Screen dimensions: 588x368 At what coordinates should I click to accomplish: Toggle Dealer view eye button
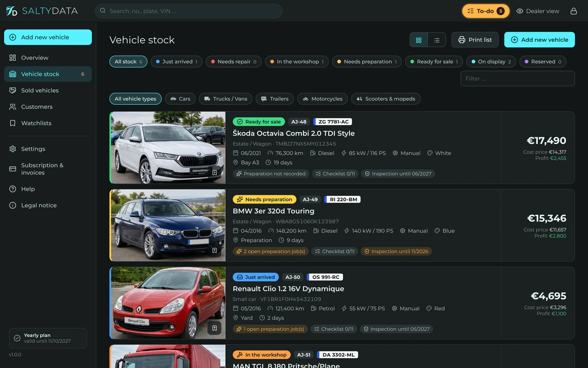(538, 11)
